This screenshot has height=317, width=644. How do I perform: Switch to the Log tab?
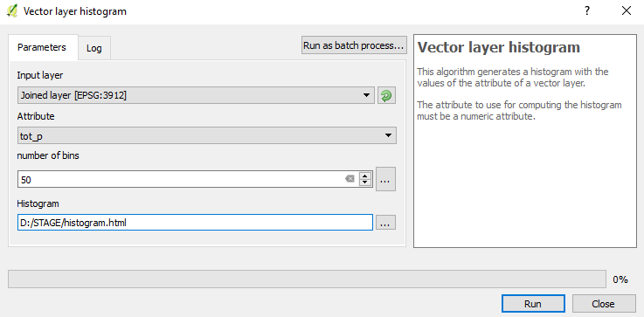click(94, 48)
